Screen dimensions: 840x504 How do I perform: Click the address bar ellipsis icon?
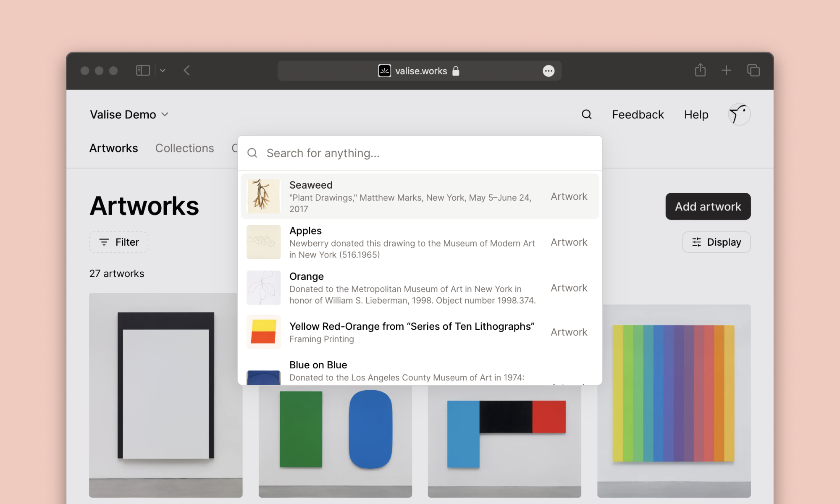click(548, 71)
